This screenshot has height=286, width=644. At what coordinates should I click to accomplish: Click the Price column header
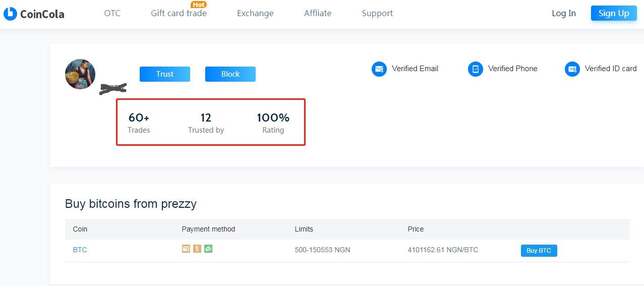[x=416, y=229]
